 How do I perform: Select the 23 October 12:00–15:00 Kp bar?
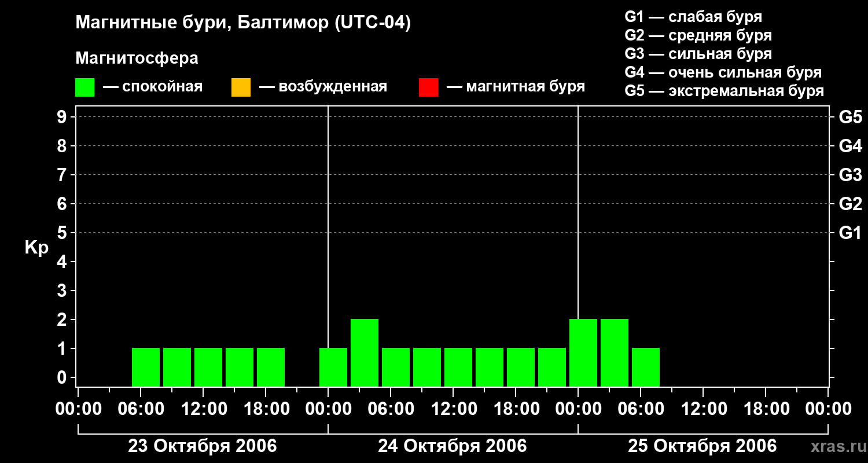pos(208,367)
